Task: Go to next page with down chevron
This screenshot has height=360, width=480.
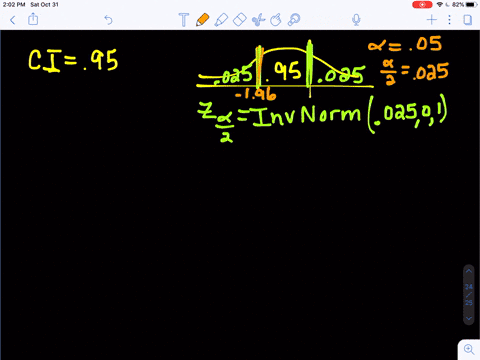Action: (469, 318)
